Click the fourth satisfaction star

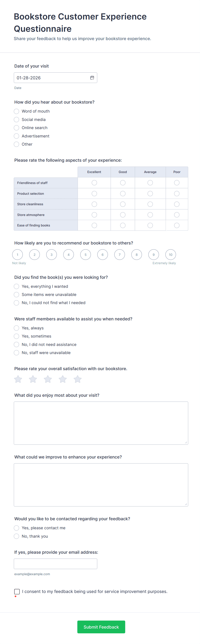[63, 379]
